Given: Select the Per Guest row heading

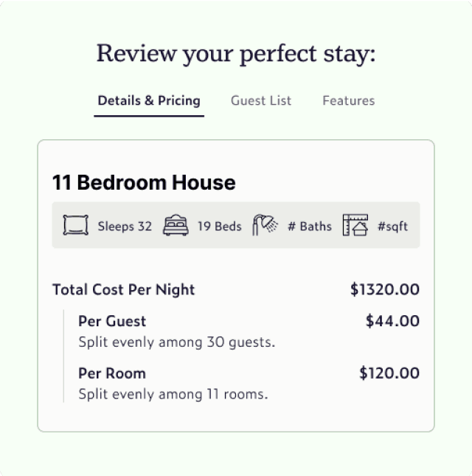Looking at the screenshot, I should (x=112, y=321).
